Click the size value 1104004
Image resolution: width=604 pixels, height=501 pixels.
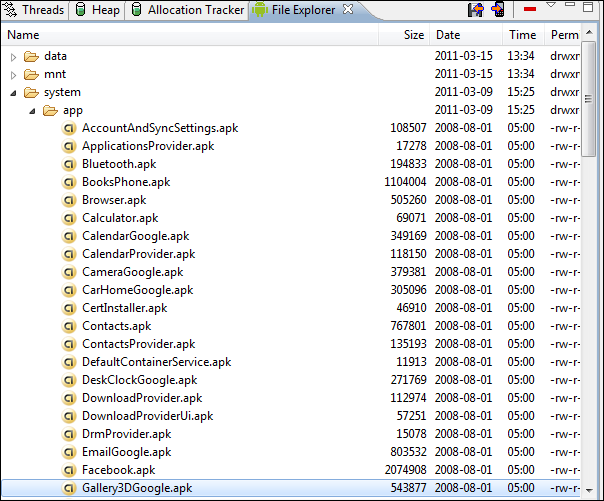[405, 182]
